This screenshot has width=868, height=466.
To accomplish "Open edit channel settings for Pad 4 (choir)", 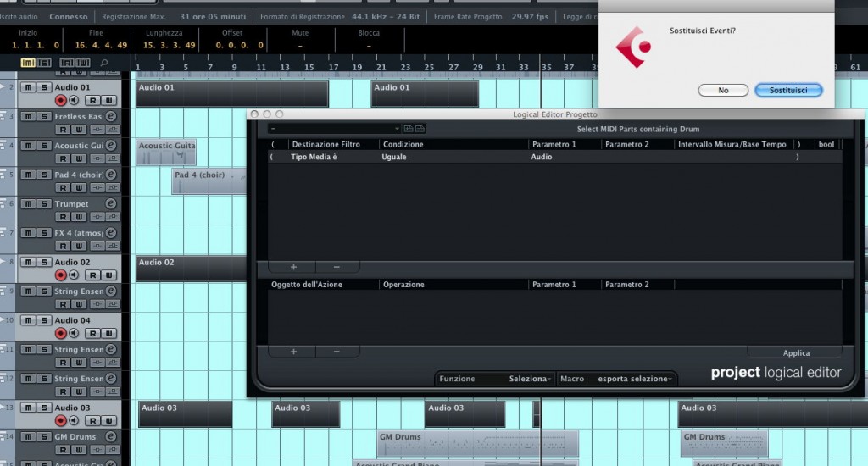I will click(111, 175).
